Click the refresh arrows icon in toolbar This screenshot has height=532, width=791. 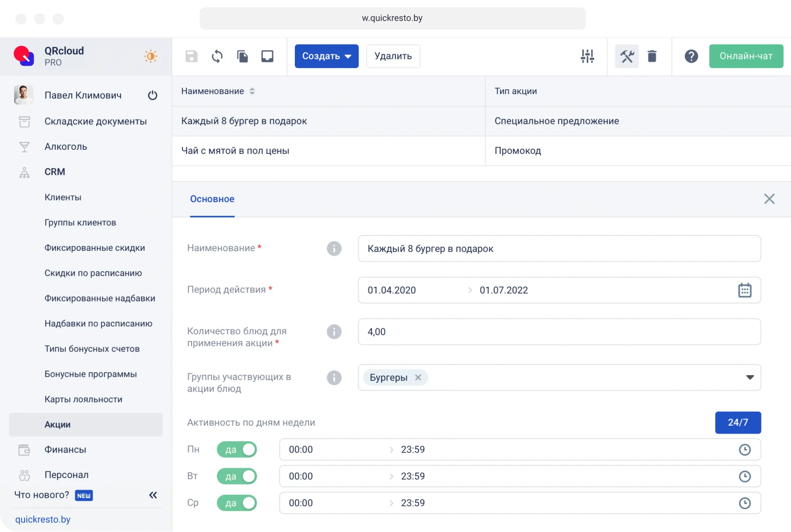coord(217,56)
